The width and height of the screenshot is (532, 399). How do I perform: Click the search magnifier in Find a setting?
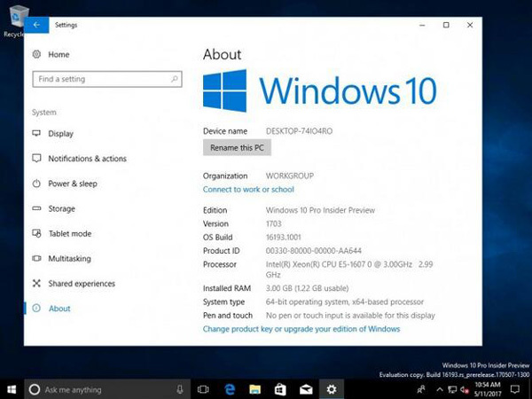pos(175,79)
